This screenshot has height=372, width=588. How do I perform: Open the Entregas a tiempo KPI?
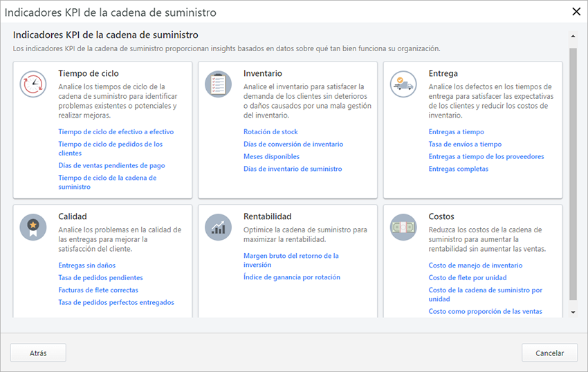pyautogui.click(x=456, y=131)
